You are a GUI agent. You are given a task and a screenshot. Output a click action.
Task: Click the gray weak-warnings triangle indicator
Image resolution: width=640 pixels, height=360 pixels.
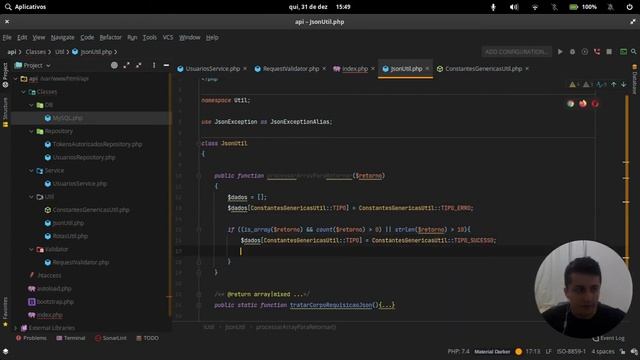[587, 84]
